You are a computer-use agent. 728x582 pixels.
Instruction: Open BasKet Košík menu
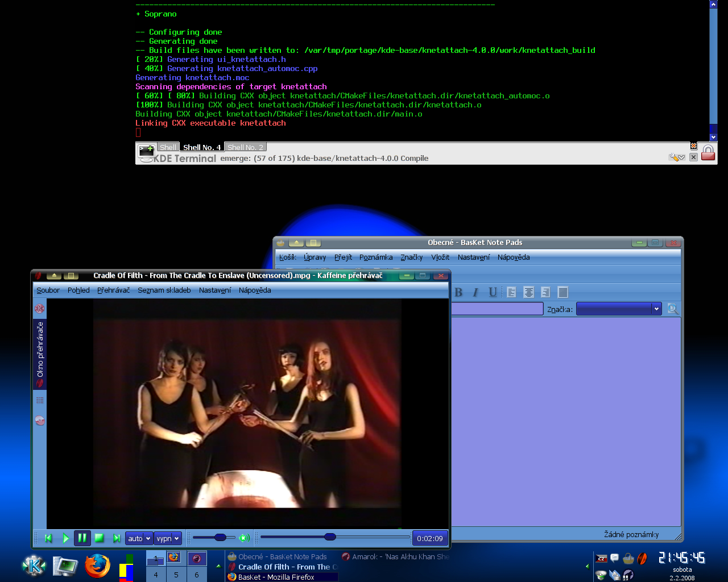coord(288,257)
